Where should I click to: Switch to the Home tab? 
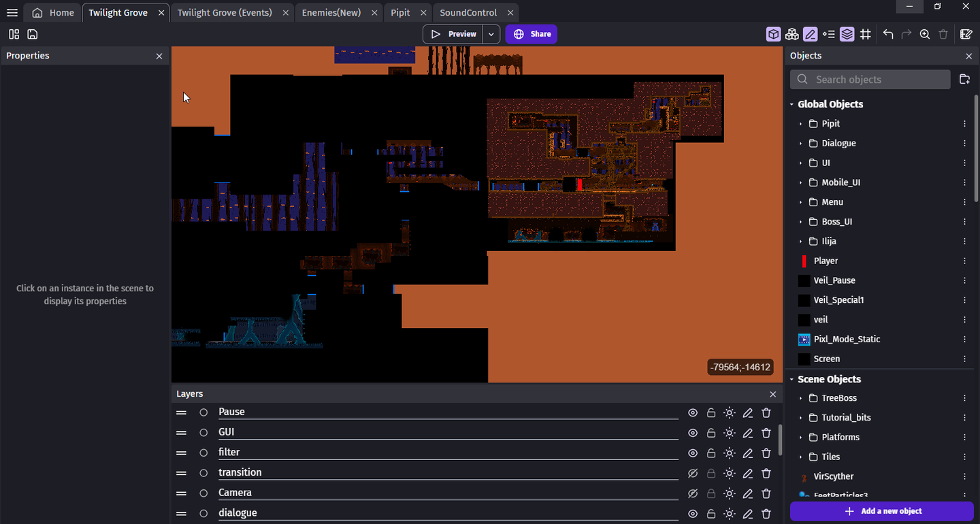pyautogui.click(x=53, y=13)
